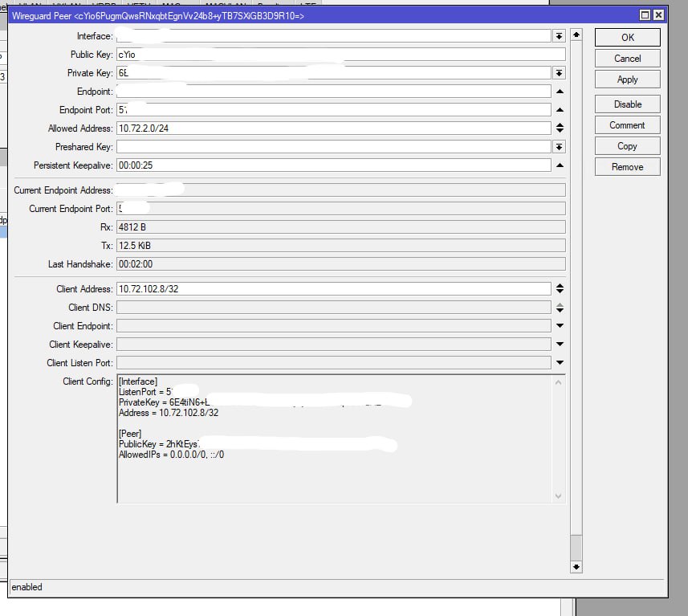Viewport: 688px width, 616px height.
Task: Click the Client Listen Port input field
Action: click(x=333, y=363)
